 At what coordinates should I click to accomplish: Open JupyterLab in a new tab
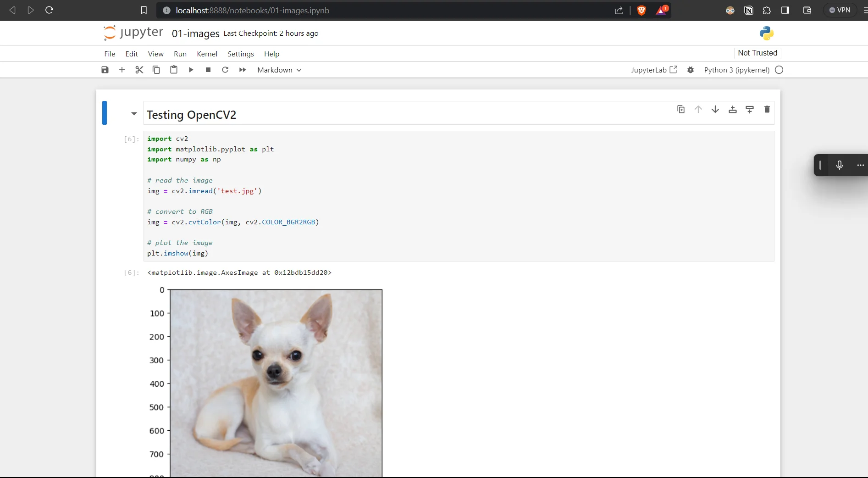[x=654, y=70]
